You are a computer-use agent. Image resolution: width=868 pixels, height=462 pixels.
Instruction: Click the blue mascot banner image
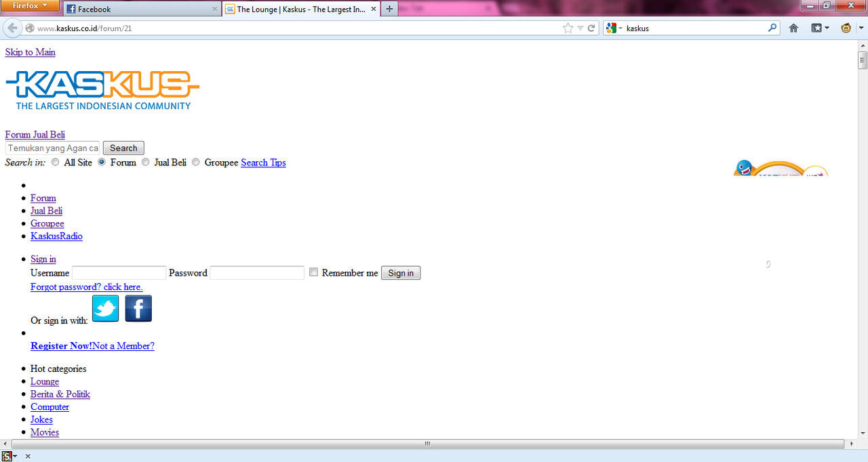[781, 168]
